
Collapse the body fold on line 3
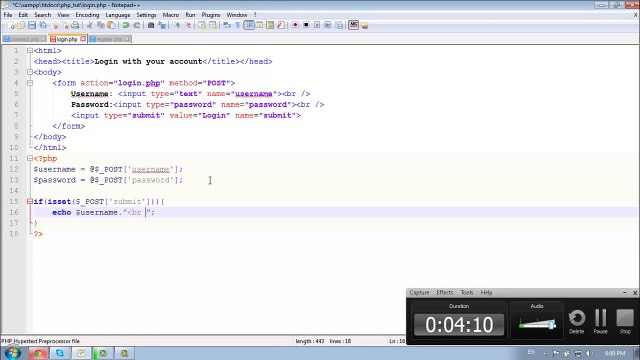click(x=30, y=72)
